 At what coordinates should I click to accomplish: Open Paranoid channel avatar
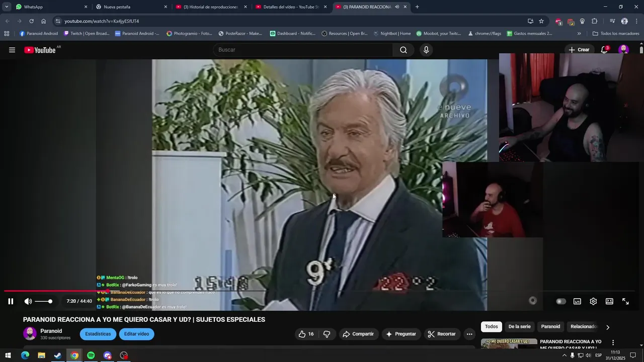coord(30,334)
